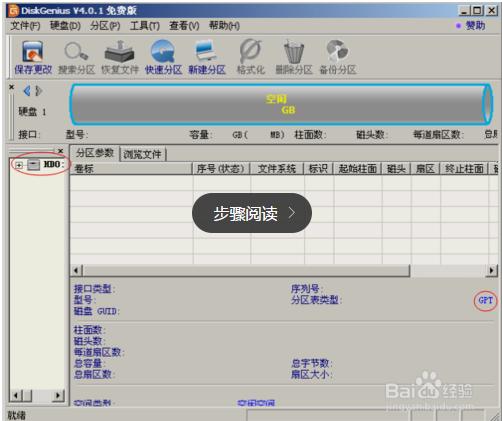Maximize the DiskGenius window
This screenshot has width=502, height=421.
478,11
